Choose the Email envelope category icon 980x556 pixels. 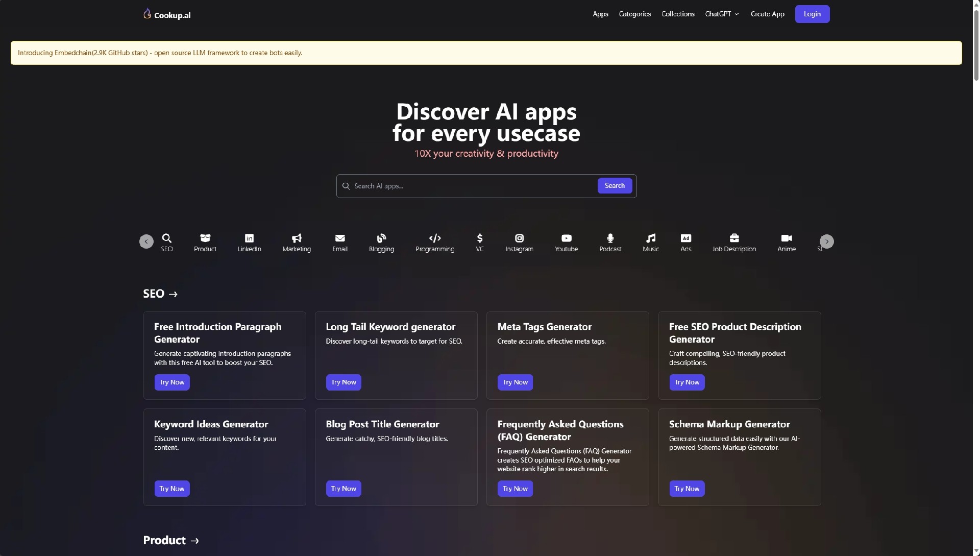[340, 238]
